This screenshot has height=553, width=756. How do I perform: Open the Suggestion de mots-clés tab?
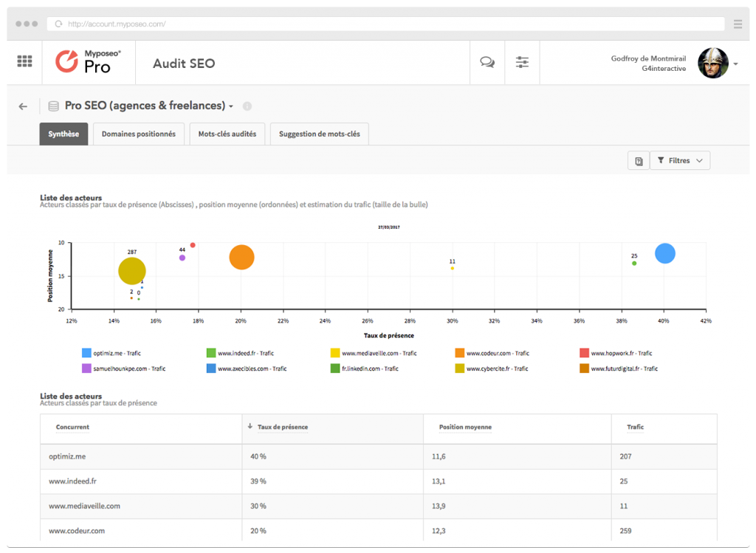[x=319, y=134]
